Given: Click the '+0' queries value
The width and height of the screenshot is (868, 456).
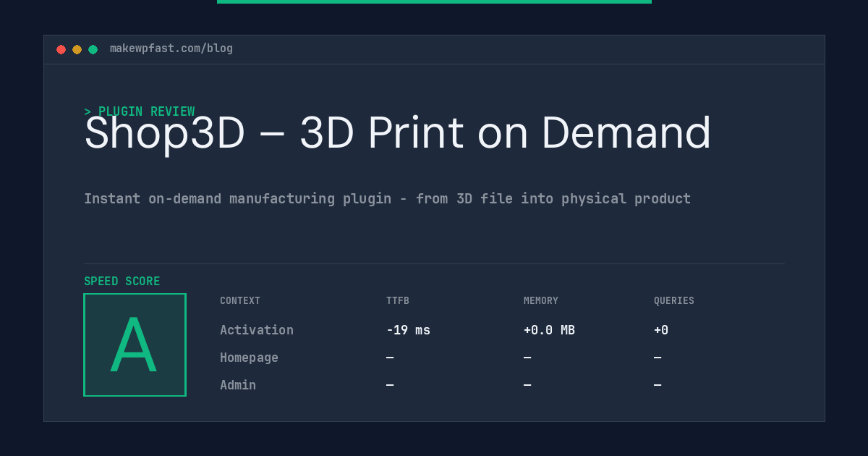Looking at the screenshot, I should (x=661, y=330).
